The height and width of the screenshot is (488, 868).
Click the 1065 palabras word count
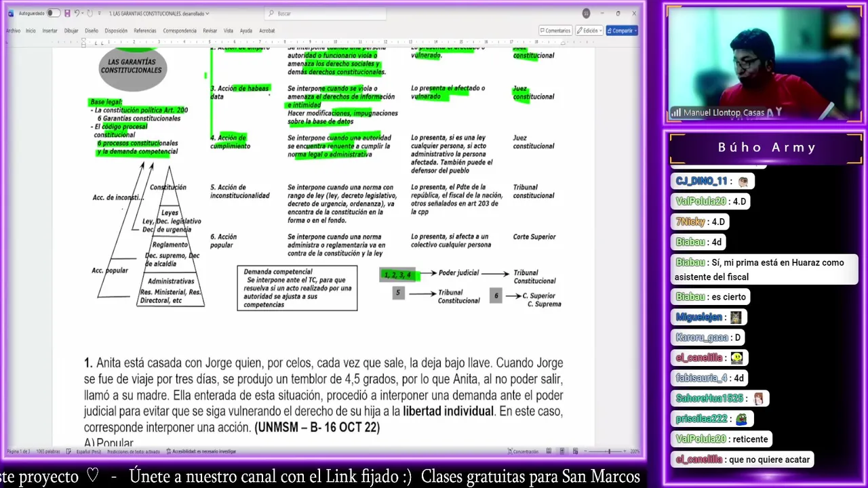point(49,451)
